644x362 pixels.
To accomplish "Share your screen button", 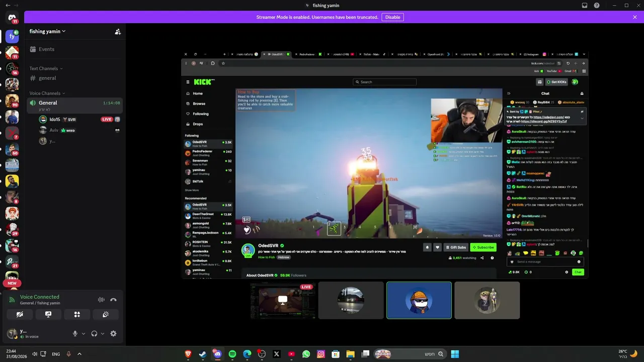I will point(48,314).
